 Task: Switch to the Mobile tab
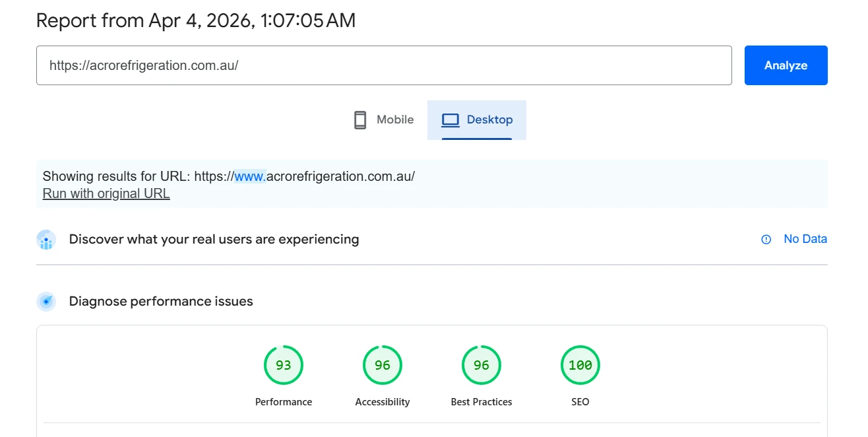pos(384,120)
